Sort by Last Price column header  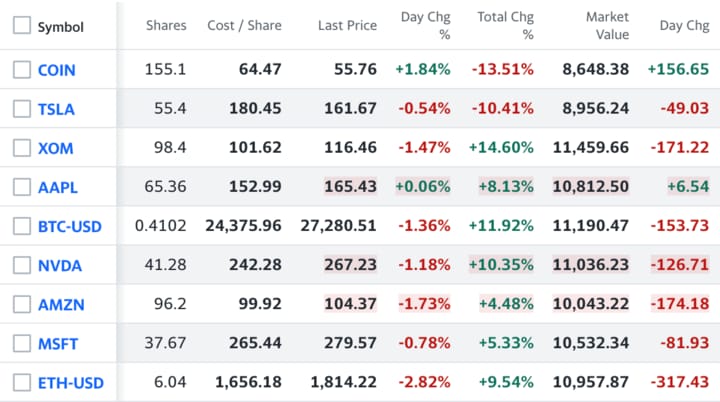click(x=346, y=26)
